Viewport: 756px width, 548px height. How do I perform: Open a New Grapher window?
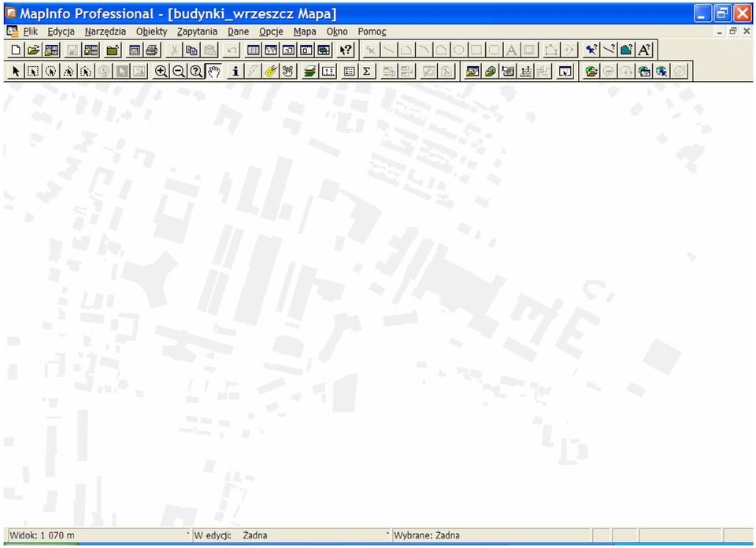[288, 50]
